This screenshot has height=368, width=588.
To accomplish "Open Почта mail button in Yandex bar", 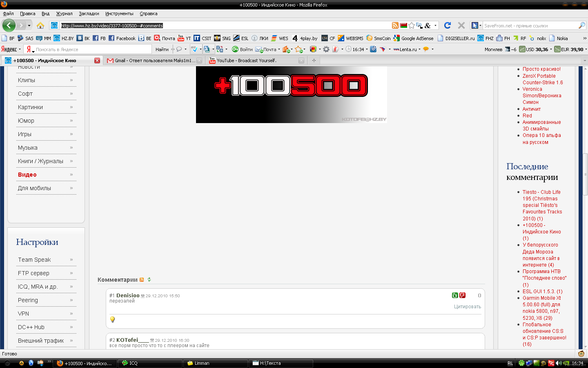I will (266, 49).
